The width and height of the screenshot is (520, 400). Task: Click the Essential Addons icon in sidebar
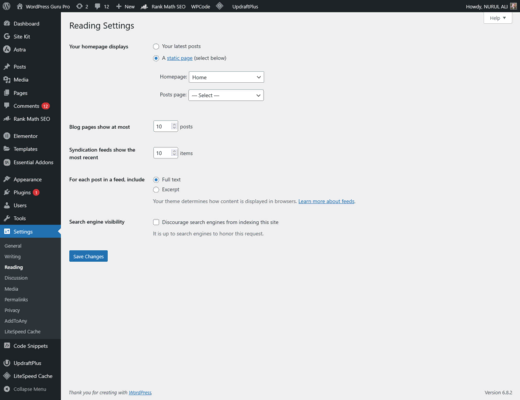pos(7,162)
